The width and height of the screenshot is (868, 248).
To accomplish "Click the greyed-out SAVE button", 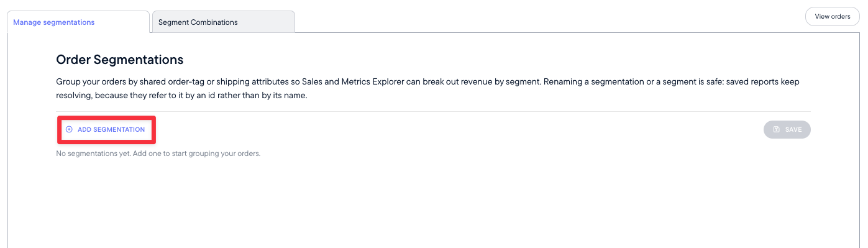I will [x=787, y=129].
